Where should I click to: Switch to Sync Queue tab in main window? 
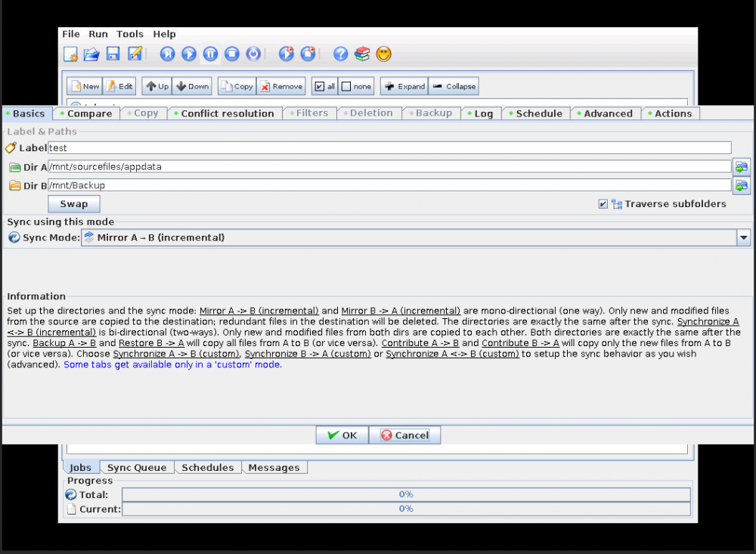pos(137,468)
